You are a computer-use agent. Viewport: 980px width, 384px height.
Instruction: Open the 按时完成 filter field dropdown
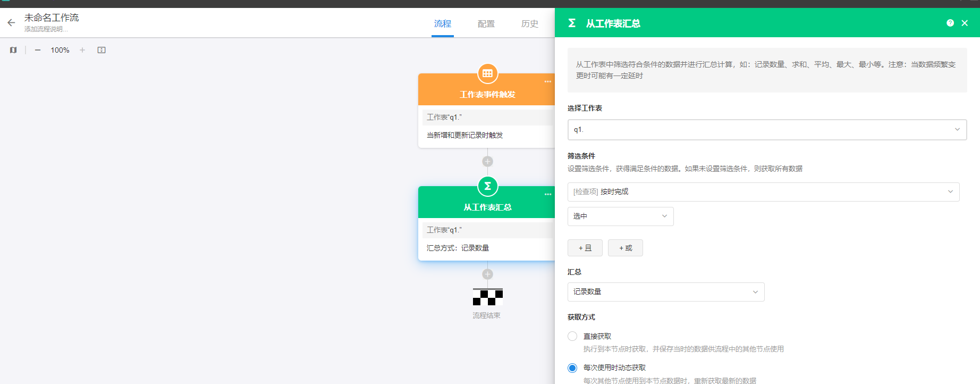click(763, 192)
